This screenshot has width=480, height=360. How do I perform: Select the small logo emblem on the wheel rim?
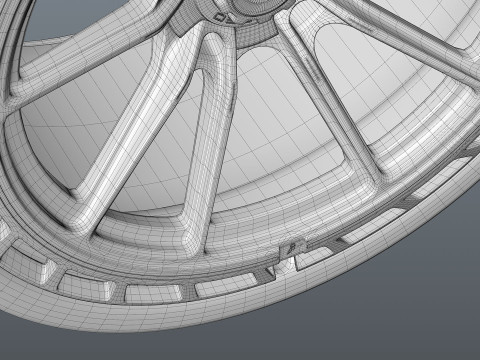[293, 248]
